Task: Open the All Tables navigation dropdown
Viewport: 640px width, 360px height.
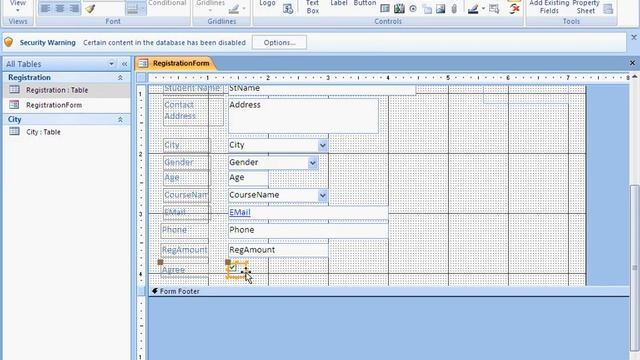Action: (x=111, y=64)
